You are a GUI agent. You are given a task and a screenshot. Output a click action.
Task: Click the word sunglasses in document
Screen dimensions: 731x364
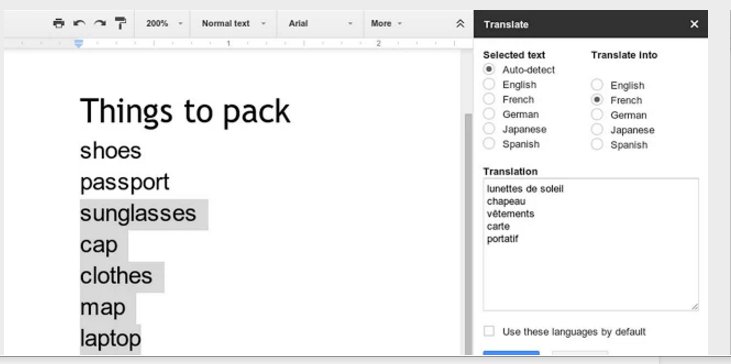[138, 214]
